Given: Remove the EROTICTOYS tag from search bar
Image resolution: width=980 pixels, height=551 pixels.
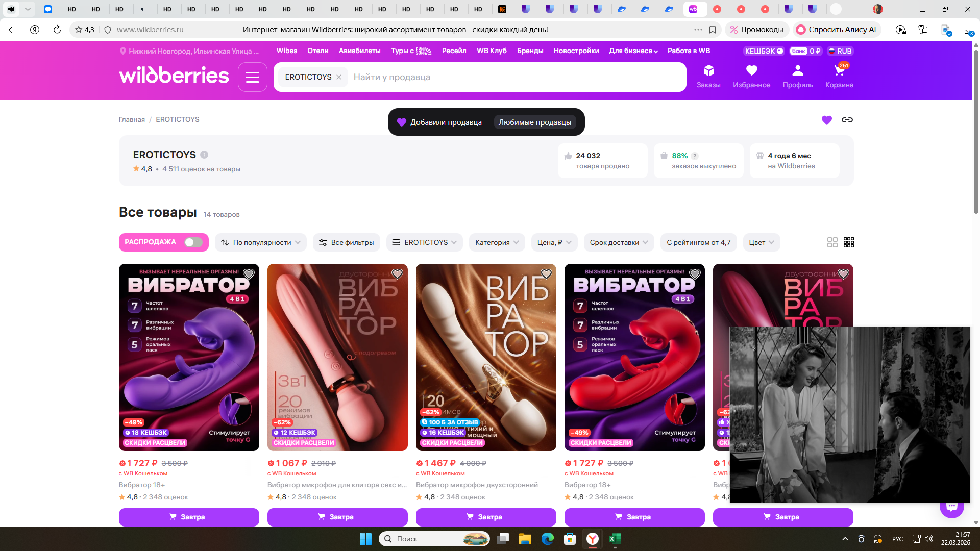Looking at the screenshot, I should 338,77.
